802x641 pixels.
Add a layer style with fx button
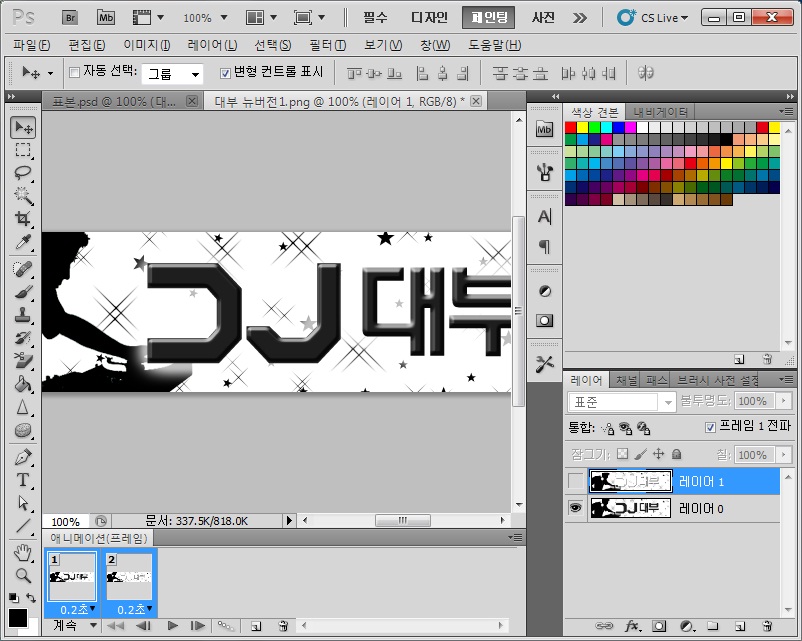pos(632,626)
